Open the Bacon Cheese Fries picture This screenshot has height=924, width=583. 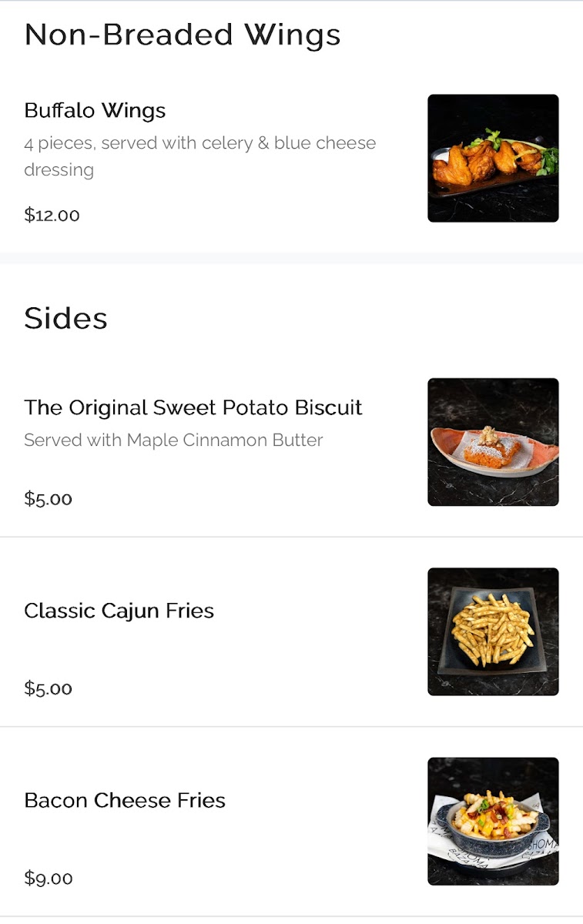click(x=493, y=821)
